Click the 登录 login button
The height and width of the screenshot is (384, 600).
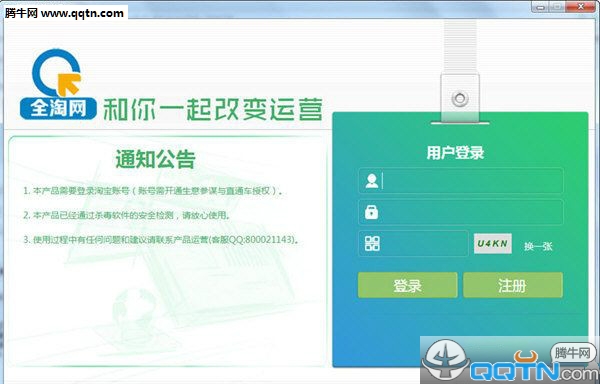coord(408,285)
